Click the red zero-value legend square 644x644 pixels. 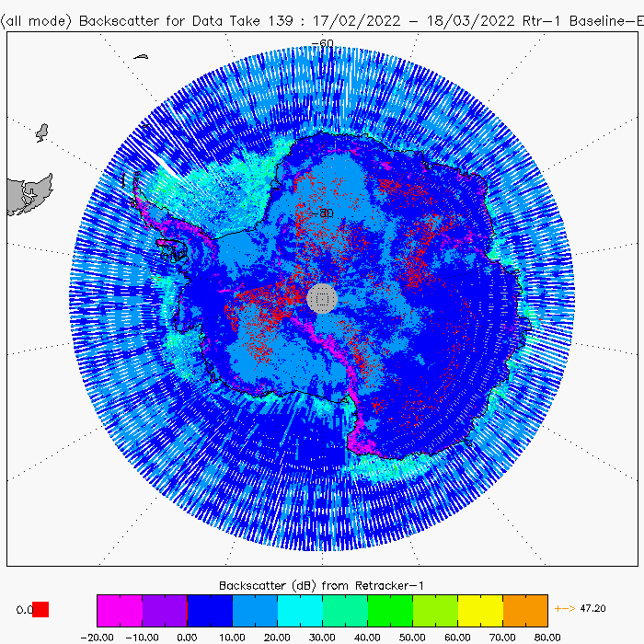40,609
